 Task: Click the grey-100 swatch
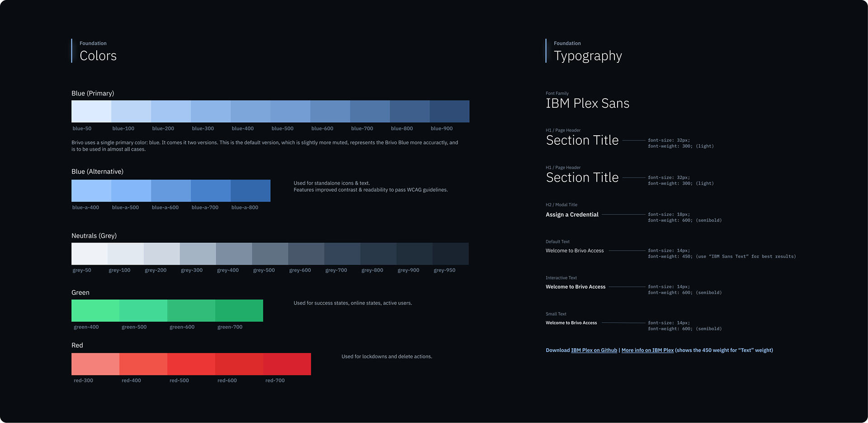[x=126, y=254]
